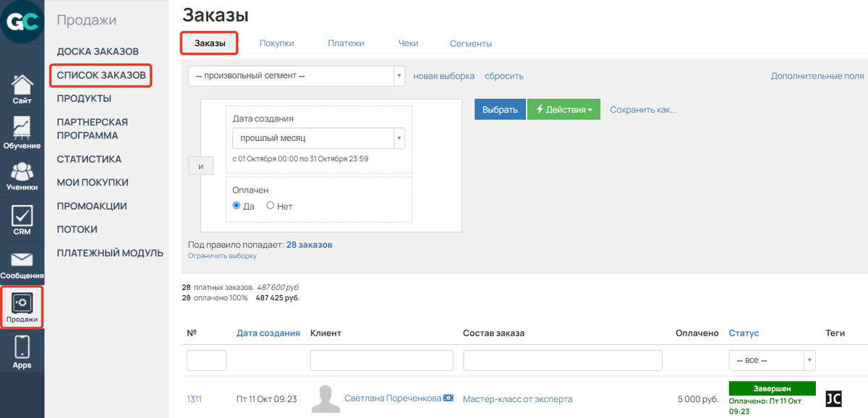Click the Сохранить как... link

pyautogui.click(x=643, y=110)
